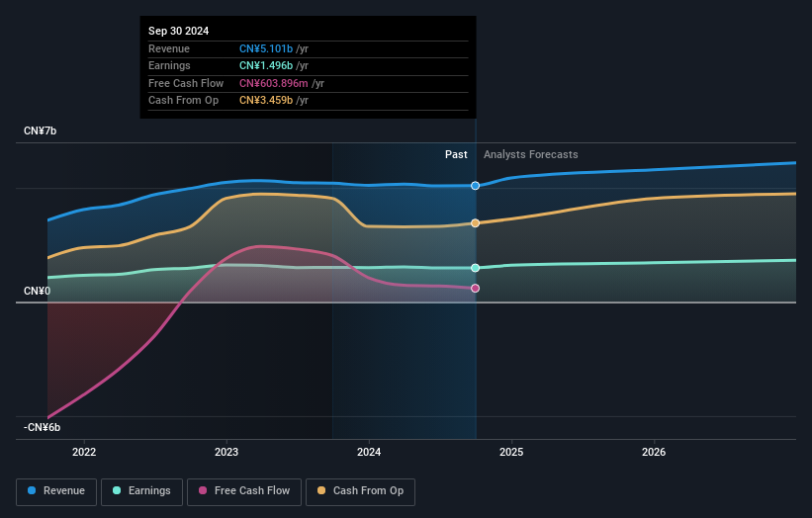This screenshot has height=518, width=812.
Task: Click the Revenue row label in tooltip
Action: [169, 48]
